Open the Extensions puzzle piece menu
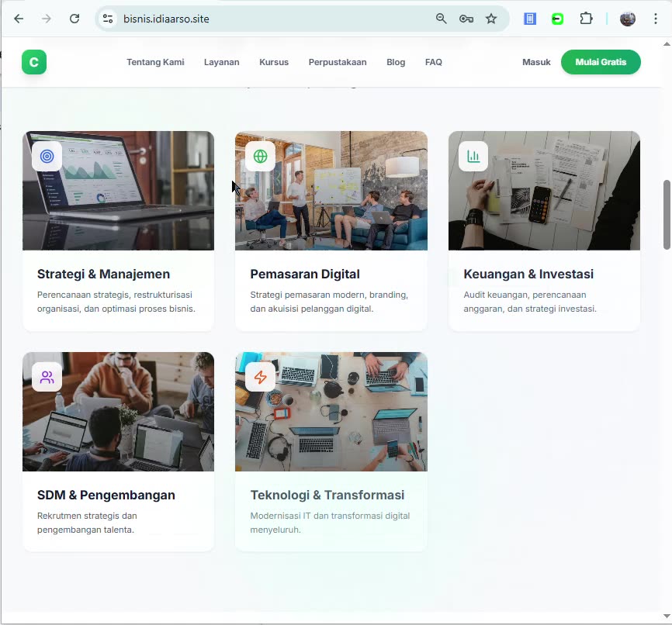 [586, 19]
